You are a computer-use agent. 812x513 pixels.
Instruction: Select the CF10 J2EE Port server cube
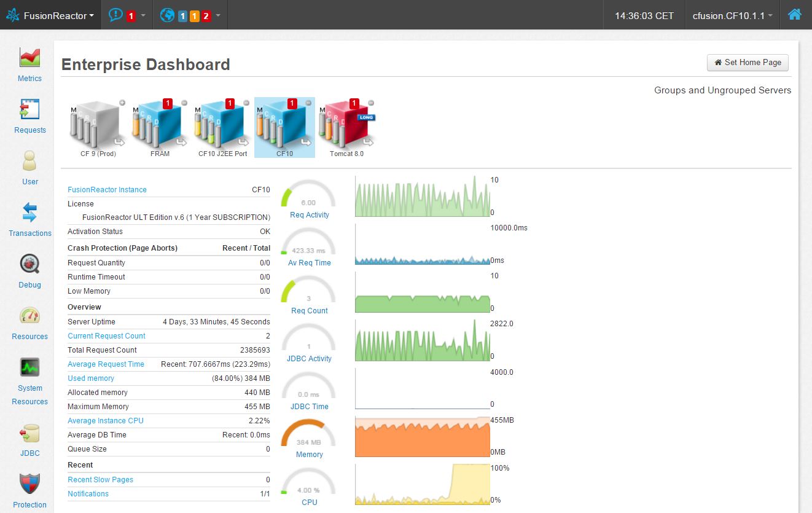[x=222, y=127]
